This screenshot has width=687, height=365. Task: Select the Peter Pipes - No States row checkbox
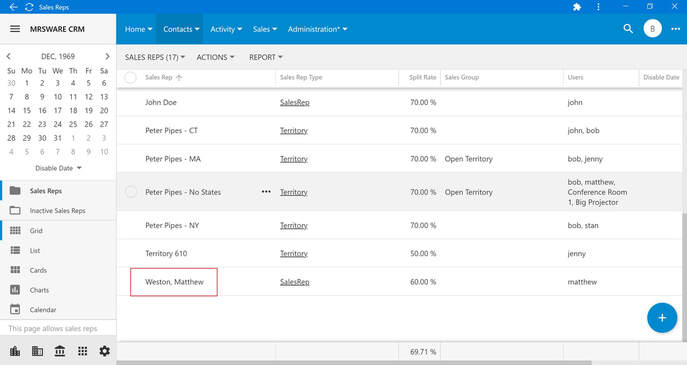pos(131,192)
